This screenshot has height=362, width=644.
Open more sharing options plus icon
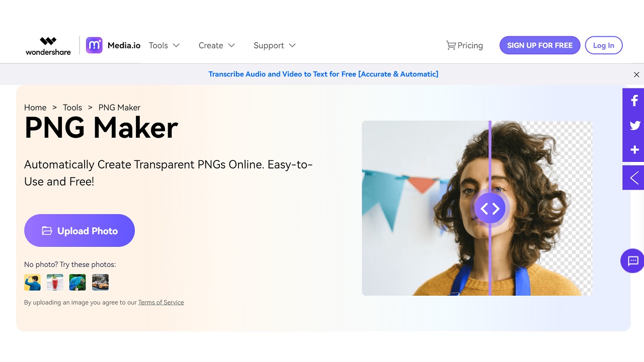pyautogui.click(x=633, y=150)
